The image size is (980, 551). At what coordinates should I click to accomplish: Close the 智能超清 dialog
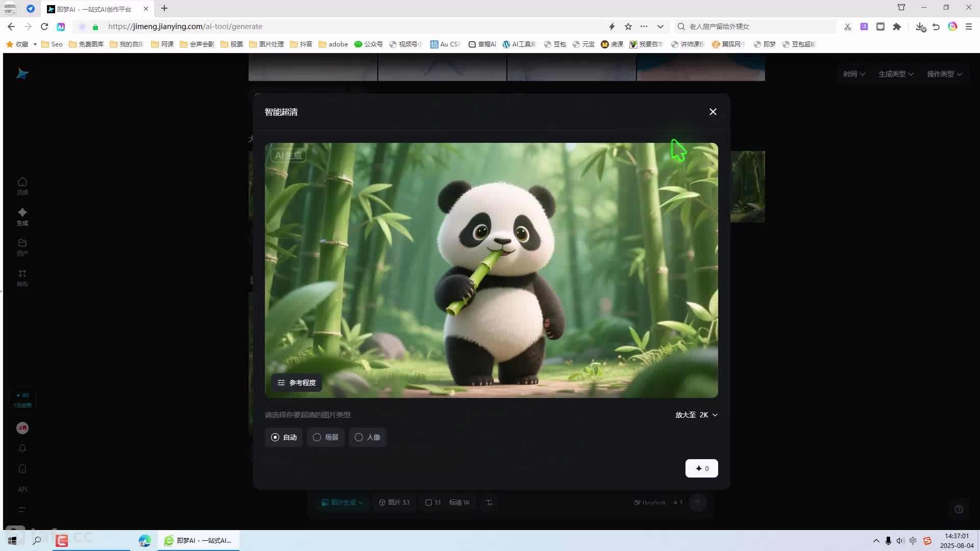(713, 112)
